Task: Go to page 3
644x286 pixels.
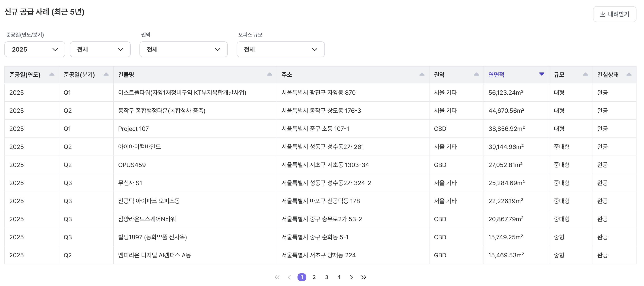Action: tap(326, 277)
